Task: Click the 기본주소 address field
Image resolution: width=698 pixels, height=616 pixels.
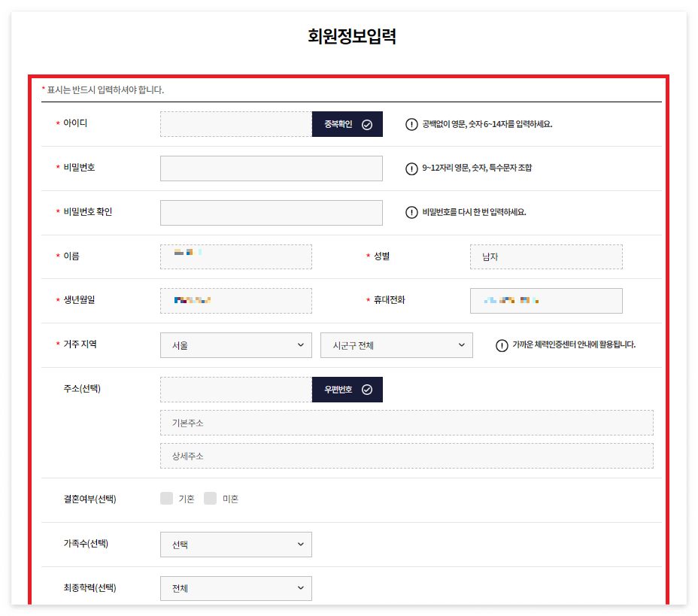Action: coord(407,422)
